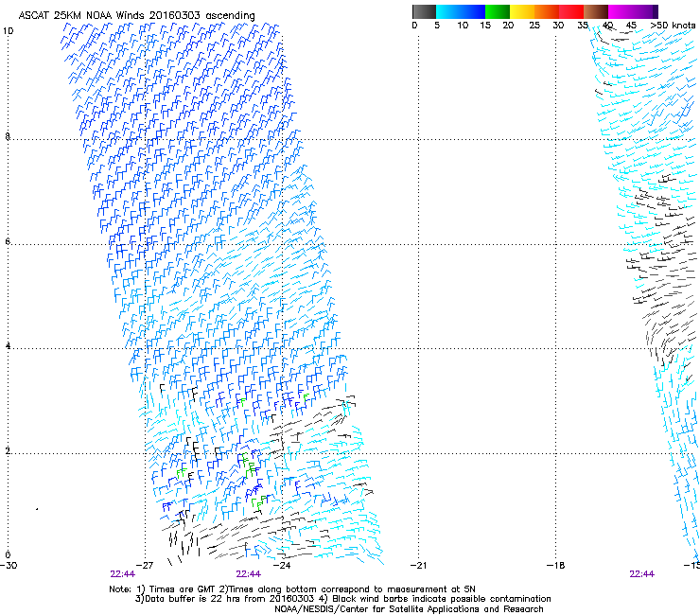Viewport: 700px width, 615px height.
Task: Click the longitude label -24
Action: pyautogui.click(x=282, y=566)
